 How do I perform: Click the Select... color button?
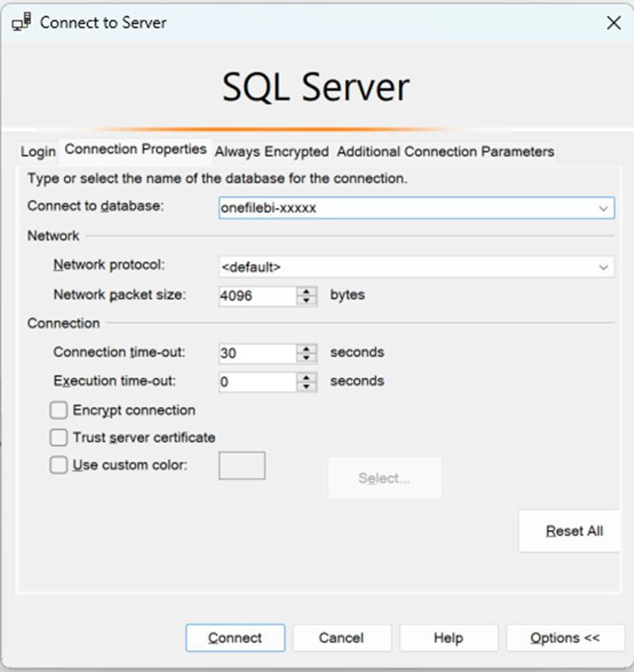pyautogui.click(x=385, y=478)
